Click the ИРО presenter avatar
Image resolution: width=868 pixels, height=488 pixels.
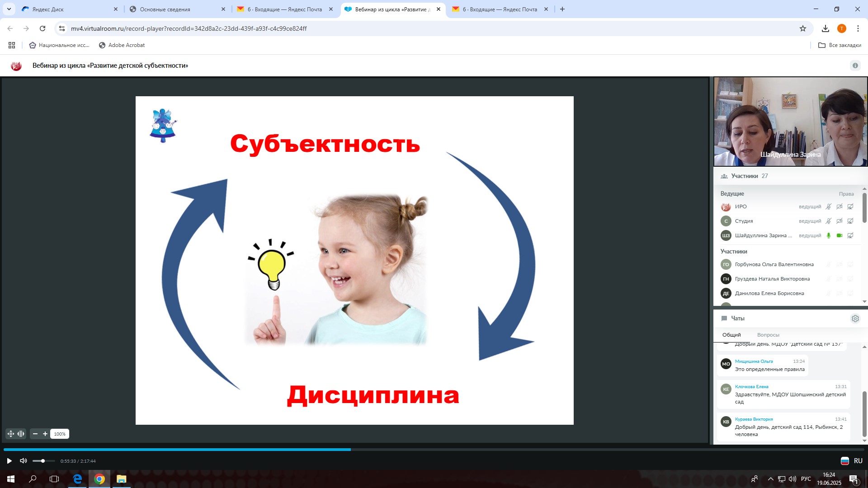pos(726,206)
